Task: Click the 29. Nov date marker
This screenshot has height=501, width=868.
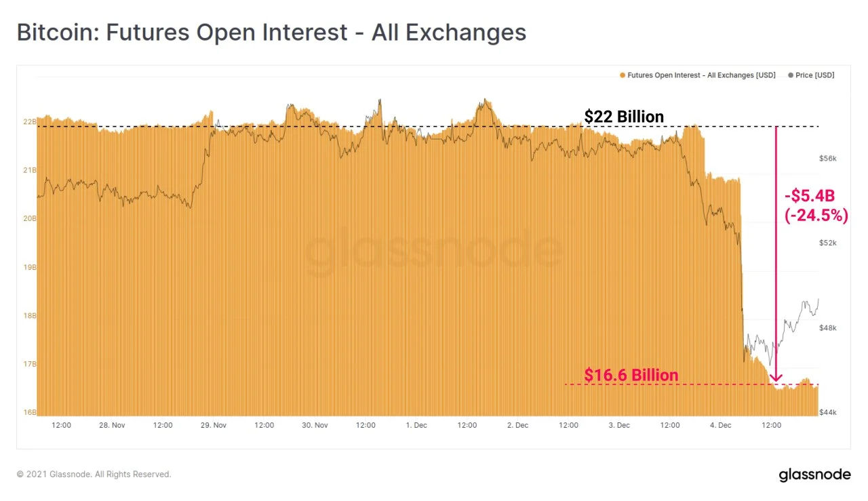Action: [214, 425]
